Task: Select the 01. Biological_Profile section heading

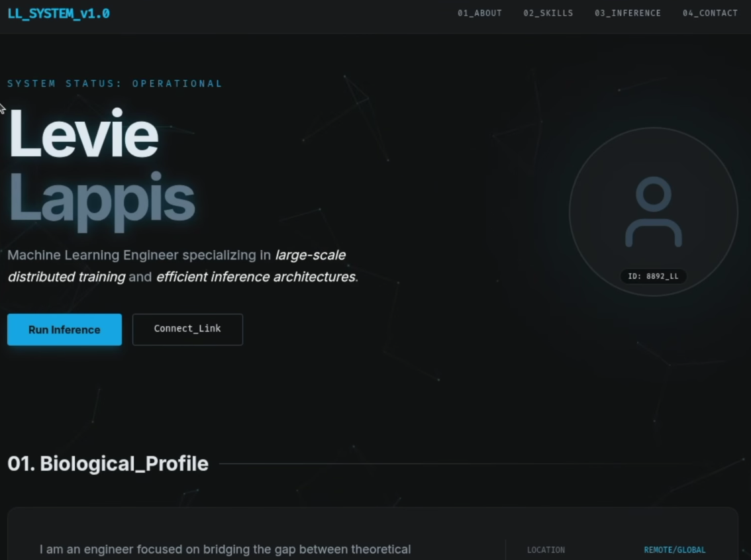Action: coord(108,464)
